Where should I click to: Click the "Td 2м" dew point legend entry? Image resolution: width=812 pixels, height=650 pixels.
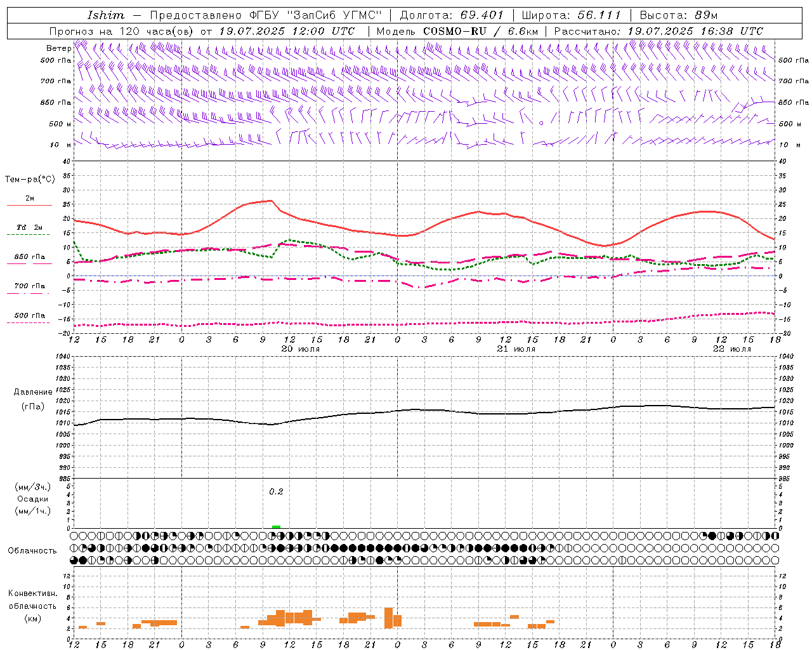pyautogui.click(x=30, y=227)
